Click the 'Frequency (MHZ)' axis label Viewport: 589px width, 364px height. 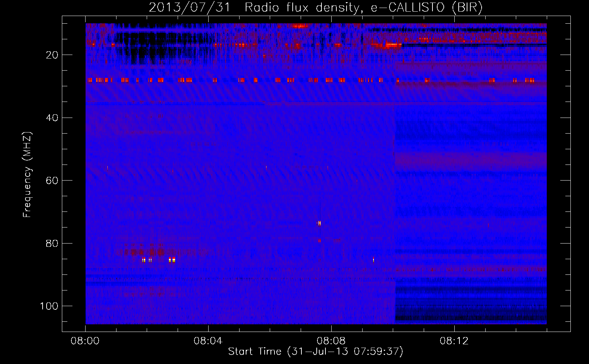[28, 175]
